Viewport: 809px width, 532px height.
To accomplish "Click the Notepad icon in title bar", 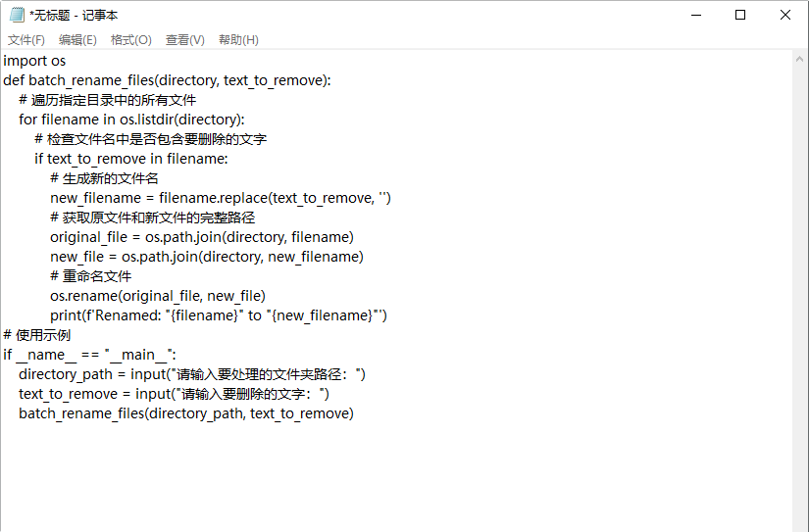I will click(x=17, y=15).
